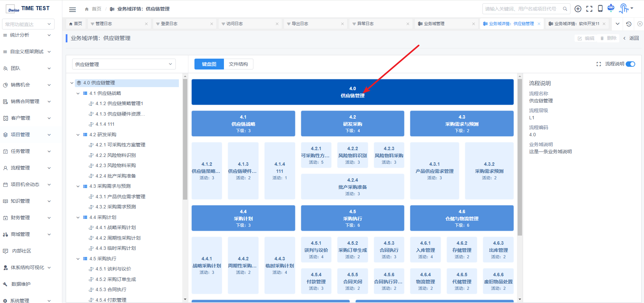Click the 内部社区 sidebar icon
Viewport: 644px width, 303px height.
click(5, 251)
